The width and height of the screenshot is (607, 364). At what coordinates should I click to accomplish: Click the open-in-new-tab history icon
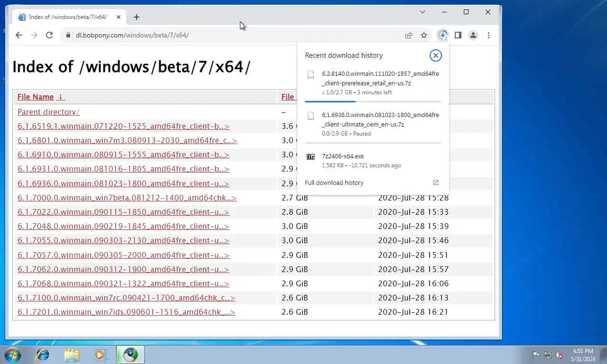coord(436,182)
